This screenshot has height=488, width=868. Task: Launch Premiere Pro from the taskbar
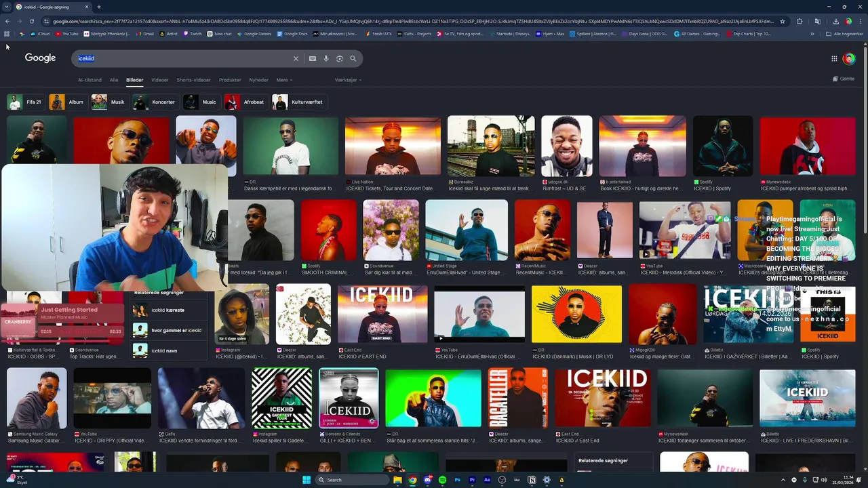tap(472, 480)
